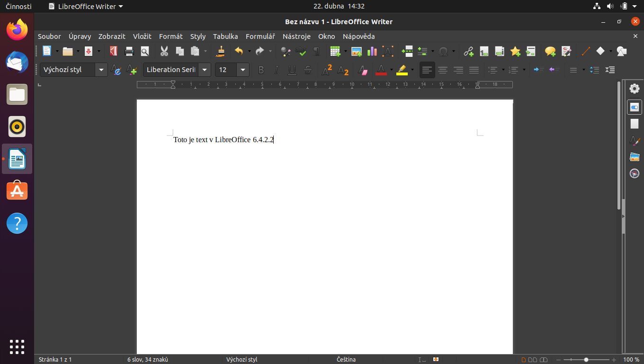Toggle Bold formatting
The image size is (644, 364).
(261, 70)
